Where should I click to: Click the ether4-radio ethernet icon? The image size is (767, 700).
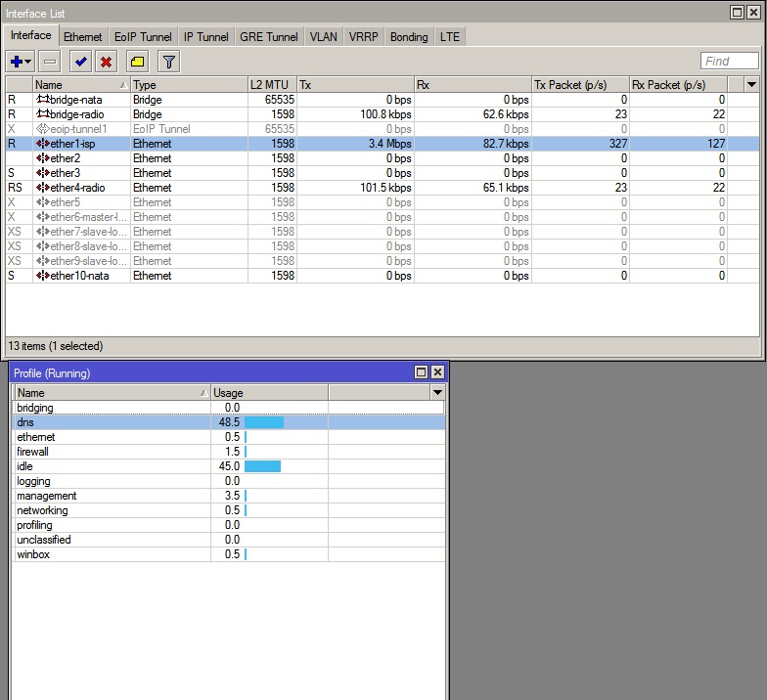click(43, 188)
